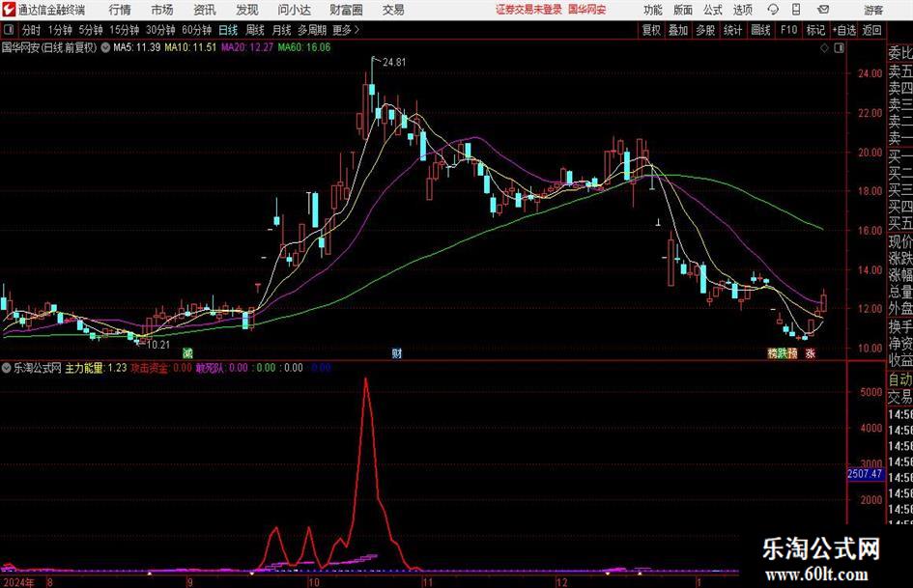Click MA5: 11.39 indicator value

136,47
